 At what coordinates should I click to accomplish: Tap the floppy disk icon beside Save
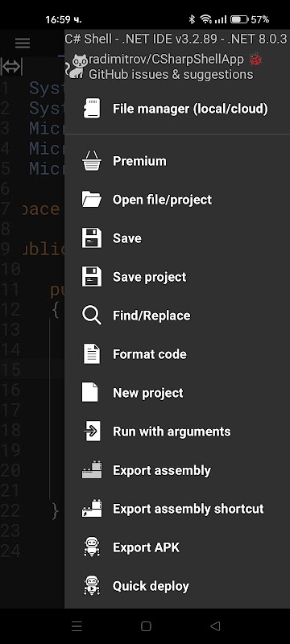point(92,238)
